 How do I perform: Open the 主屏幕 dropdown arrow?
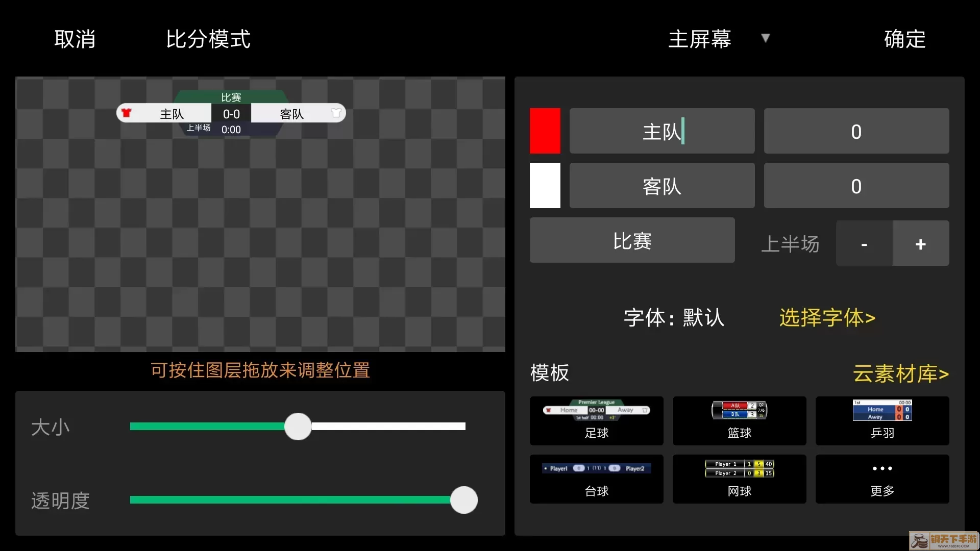click(x=765, y=38)
